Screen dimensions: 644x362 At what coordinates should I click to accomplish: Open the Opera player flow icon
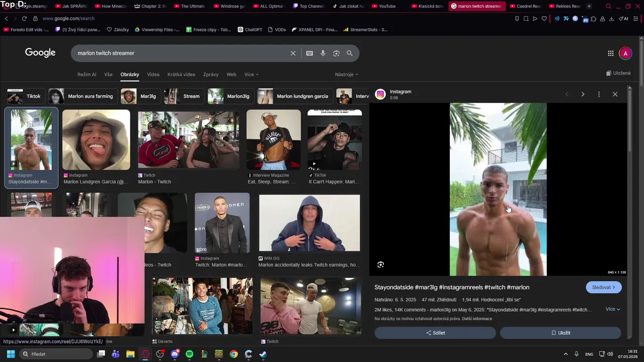535,19
